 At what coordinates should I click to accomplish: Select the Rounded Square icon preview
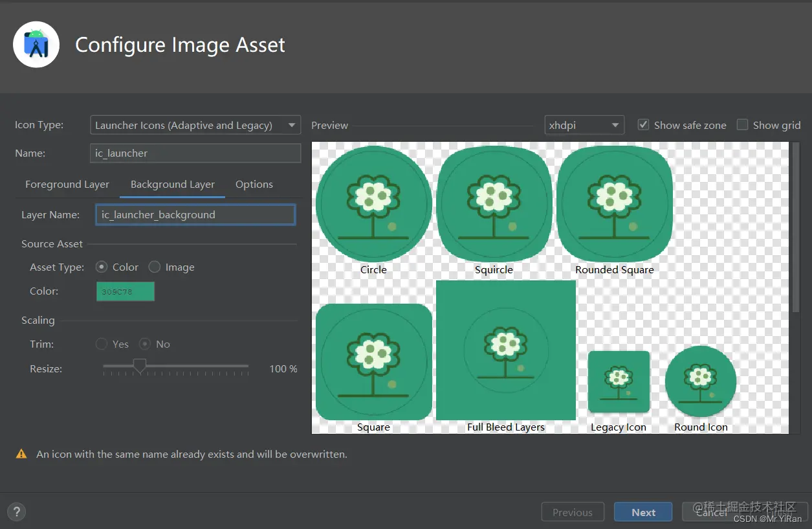(x=615, y=204)
